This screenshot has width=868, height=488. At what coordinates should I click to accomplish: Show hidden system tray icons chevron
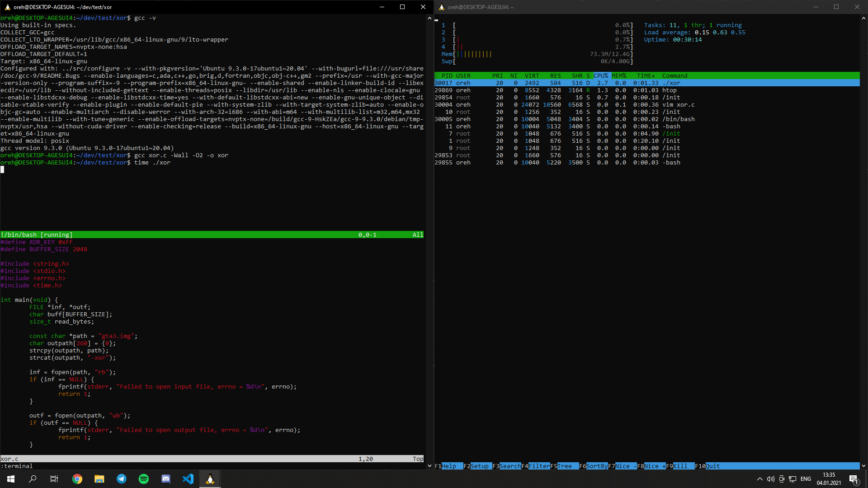pos(759,479)
